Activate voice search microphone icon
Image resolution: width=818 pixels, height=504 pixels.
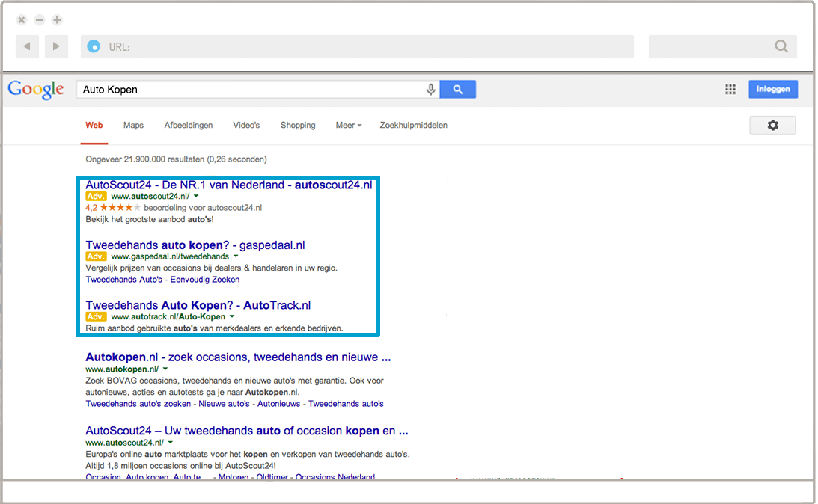[x=430, y=90]
